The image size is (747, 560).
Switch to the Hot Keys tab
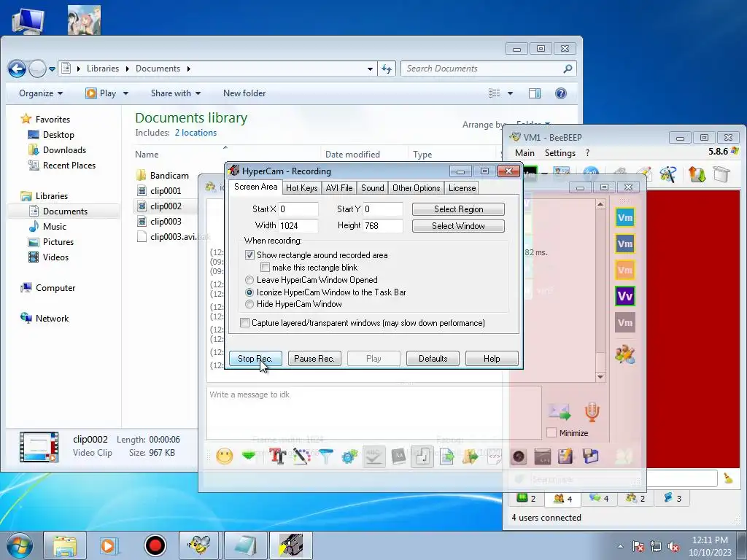[x=301, y=188]
